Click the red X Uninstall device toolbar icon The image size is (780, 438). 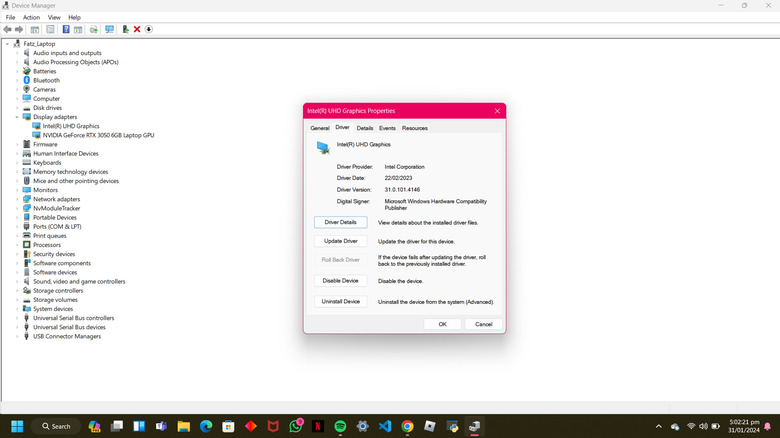click(137, 29)
